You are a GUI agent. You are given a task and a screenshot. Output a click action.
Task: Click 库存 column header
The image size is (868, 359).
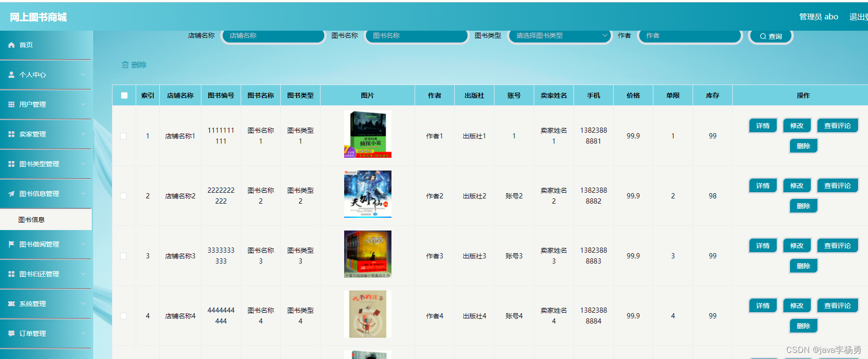pyautogui.click(x=712, y=95)
